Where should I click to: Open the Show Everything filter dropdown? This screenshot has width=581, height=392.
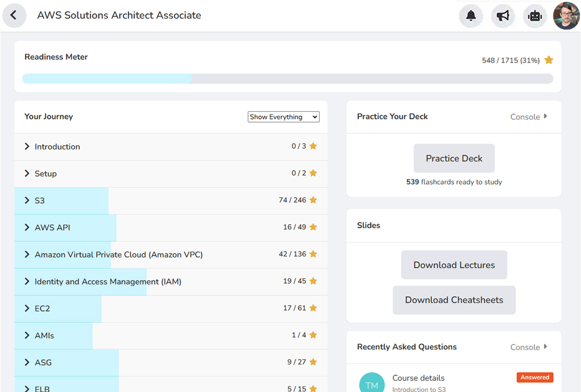tap(283, 117)
